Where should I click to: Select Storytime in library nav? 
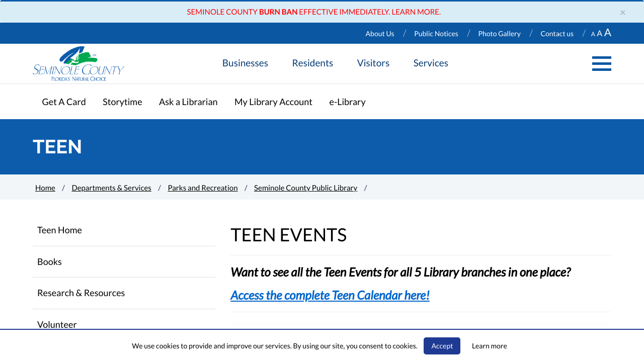point(122,102)
